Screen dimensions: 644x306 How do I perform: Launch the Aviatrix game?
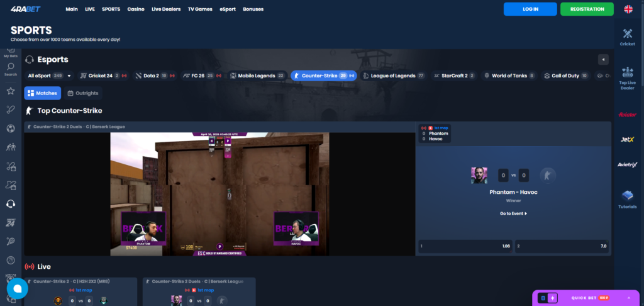click(627, 165)
